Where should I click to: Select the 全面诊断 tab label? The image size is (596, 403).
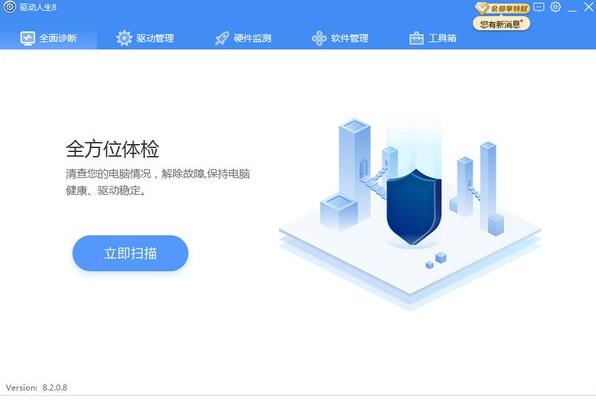[x=58, y=38]
